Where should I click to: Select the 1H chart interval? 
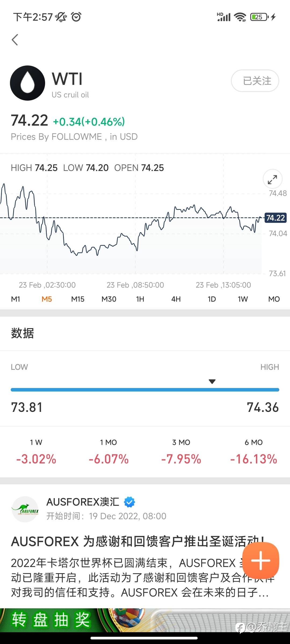140,299
